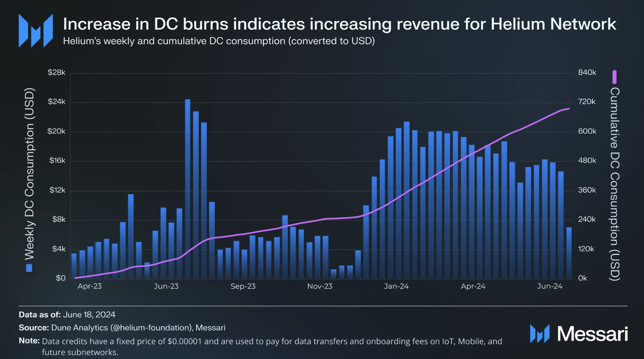This screenshot has width=644, height=359.
Task: Click the Messari wordmark text at bottom right
Action: click(592, 334)
